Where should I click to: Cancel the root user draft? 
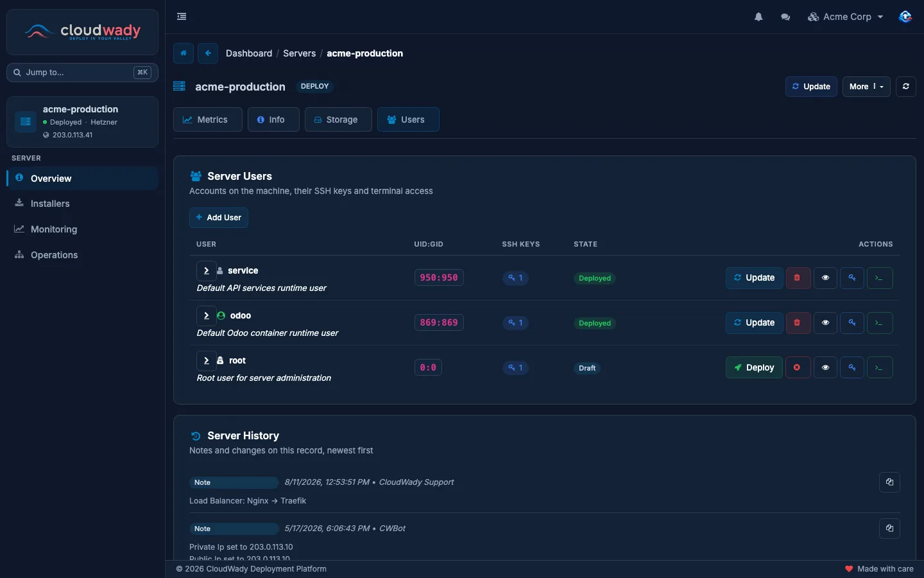click(x=798, y=368)
